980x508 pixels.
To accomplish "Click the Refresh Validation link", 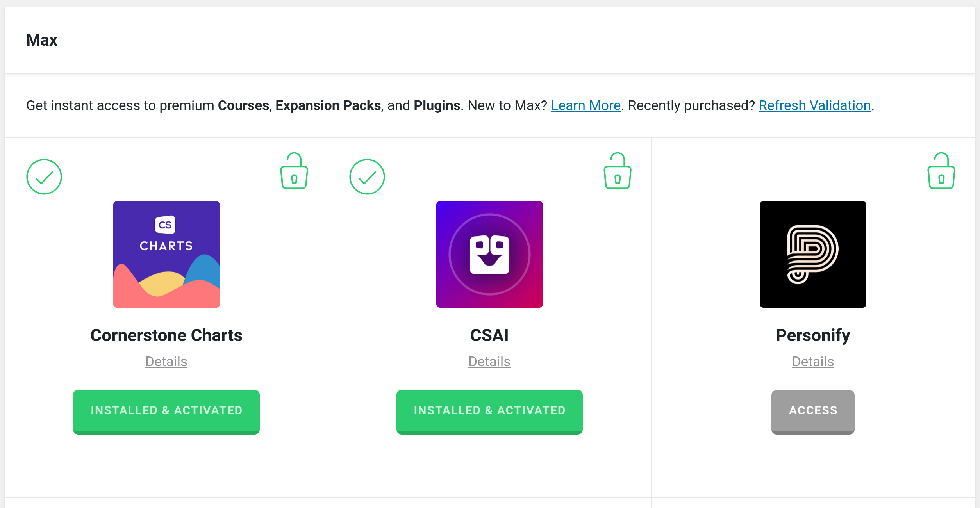I will point(814,105).
